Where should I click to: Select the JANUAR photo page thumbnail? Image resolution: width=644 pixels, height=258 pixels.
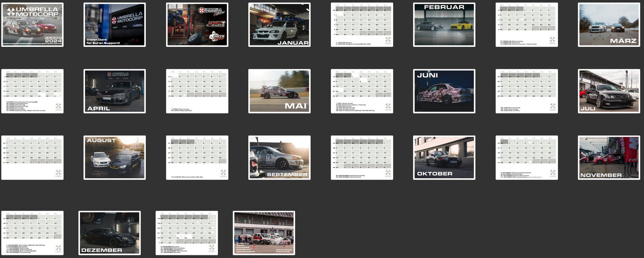click(279, 25)
